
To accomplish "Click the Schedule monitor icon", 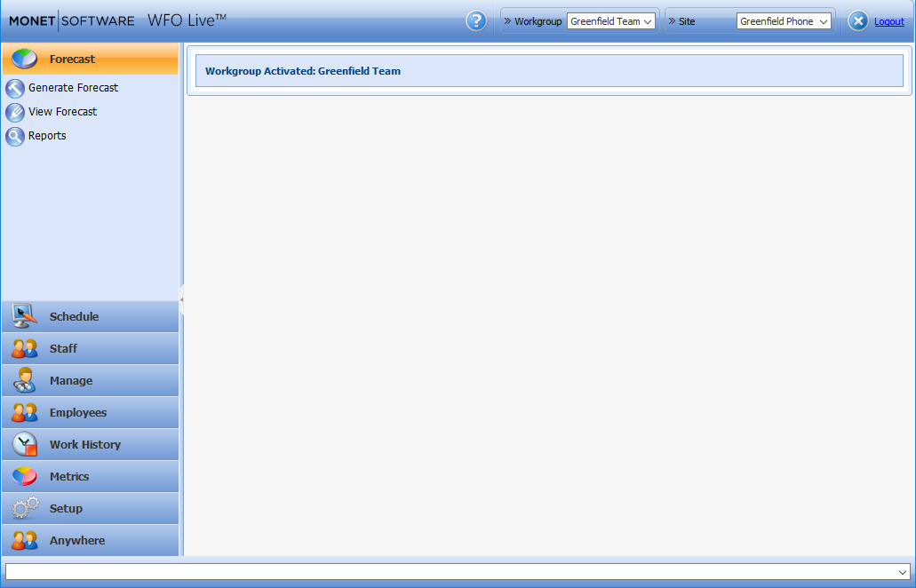I will pos(25,316).
